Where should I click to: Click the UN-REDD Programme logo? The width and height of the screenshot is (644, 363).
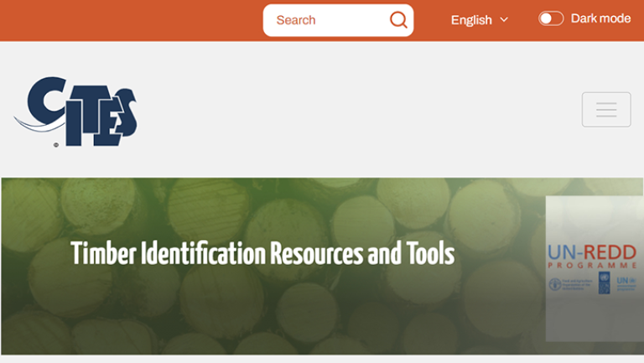tap(592, 268)
